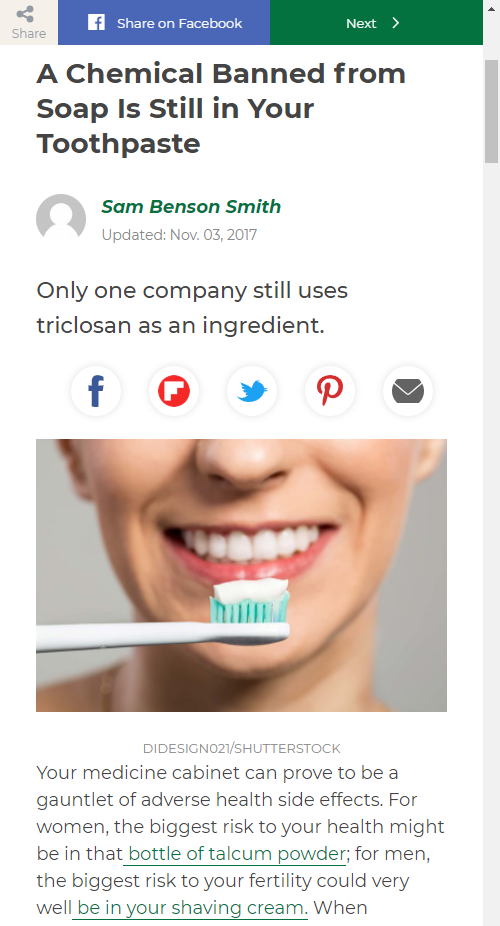Share article via Flipboard icon
Image resolution: width=500 pixels, height=926 pixels.
pos(174,390)
